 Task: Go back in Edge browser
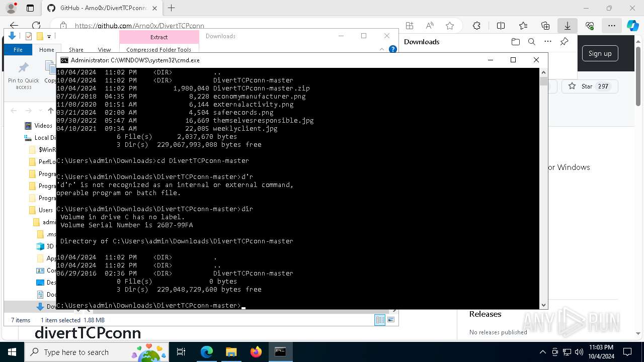[x=14, y=26]
